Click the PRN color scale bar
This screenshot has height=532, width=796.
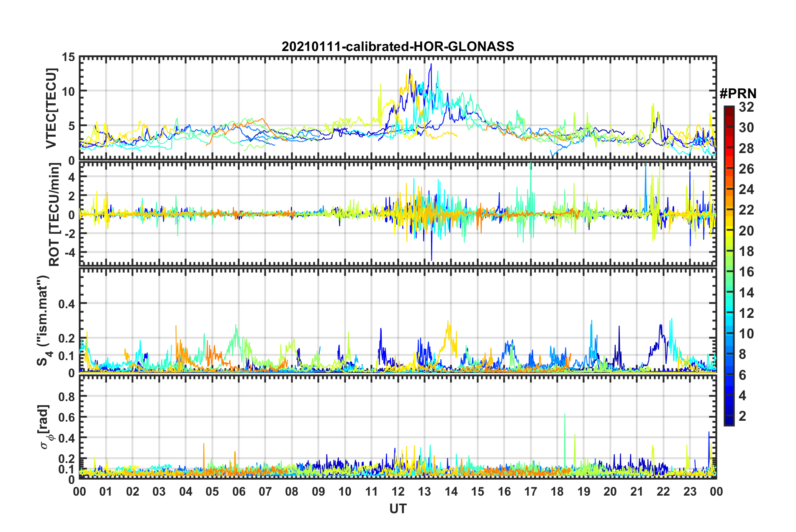pyautogui.click(x=729, y=266)
